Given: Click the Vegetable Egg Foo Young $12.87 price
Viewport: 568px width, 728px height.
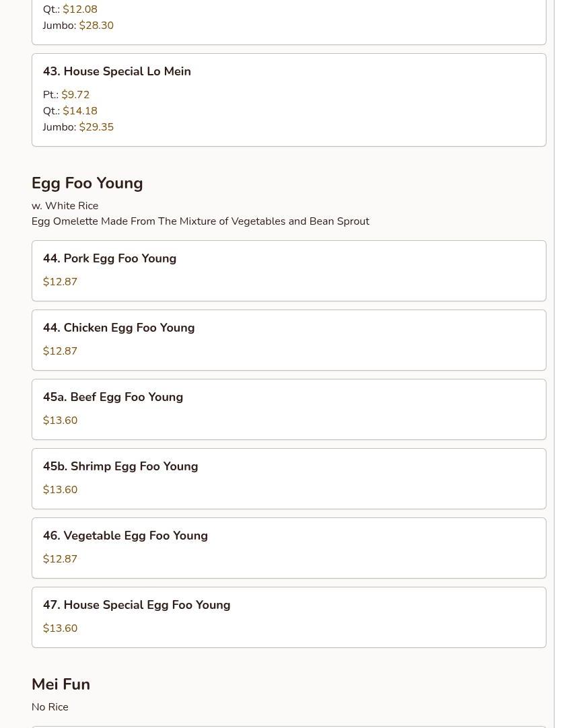Looking at the screenshot, I should click(60, 559).
